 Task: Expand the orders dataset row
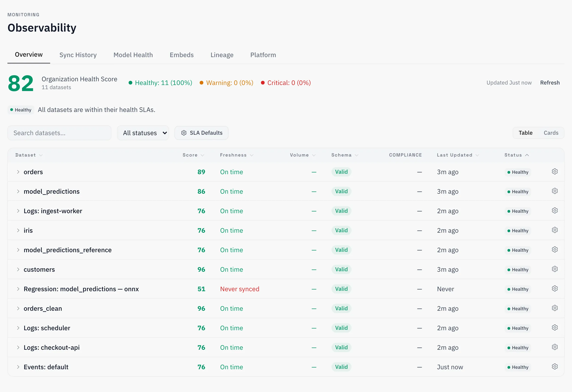(18, 172)
